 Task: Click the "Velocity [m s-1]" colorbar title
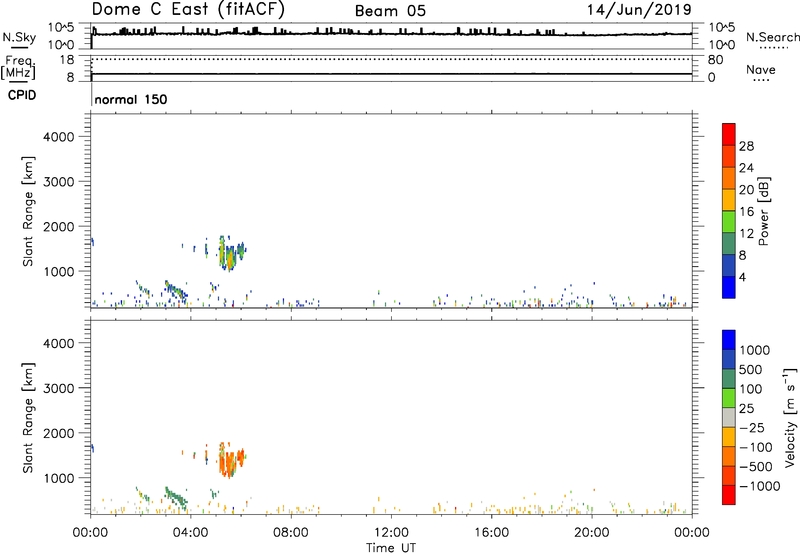(790, 417)
